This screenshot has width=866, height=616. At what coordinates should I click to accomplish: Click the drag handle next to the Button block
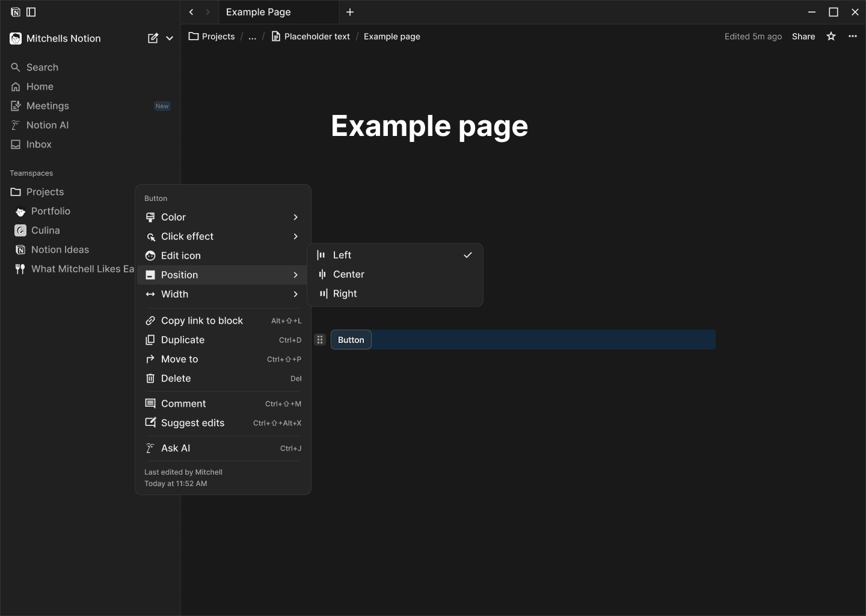tap(320, 339)
